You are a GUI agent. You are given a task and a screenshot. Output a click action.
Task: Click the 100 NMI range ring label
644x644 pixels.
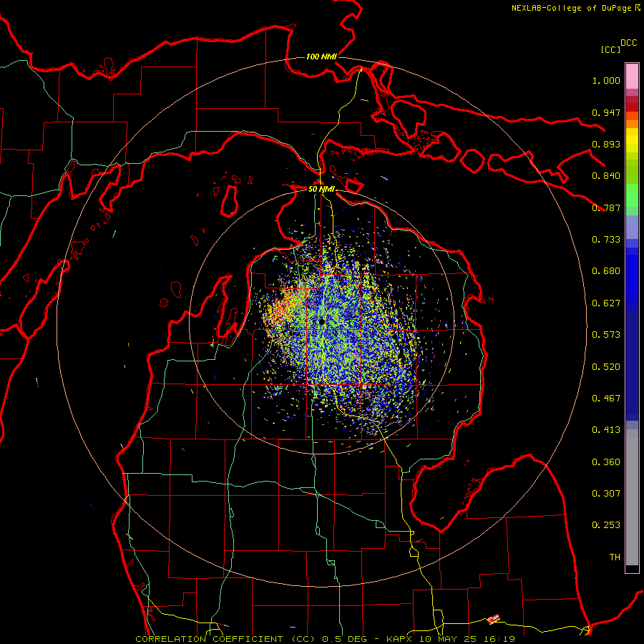pyautogui.click(x=321, y=57)
